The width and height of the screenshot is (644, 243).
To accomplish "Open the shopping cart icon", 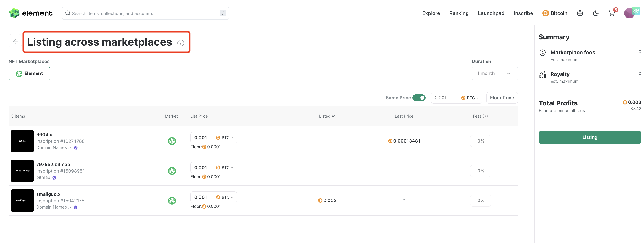I will pyautogui.click(x=611, y=13).
